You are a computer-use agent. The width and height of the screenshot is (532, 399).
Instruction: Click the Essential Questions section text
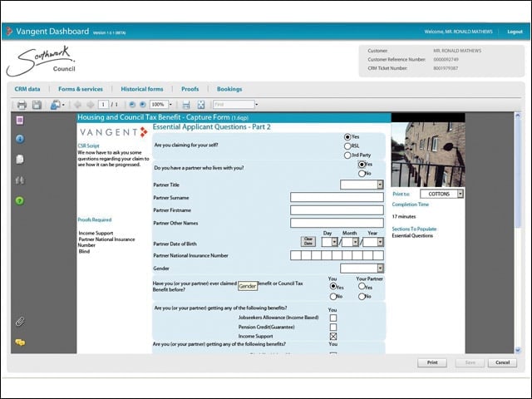(x=412, y=235)
